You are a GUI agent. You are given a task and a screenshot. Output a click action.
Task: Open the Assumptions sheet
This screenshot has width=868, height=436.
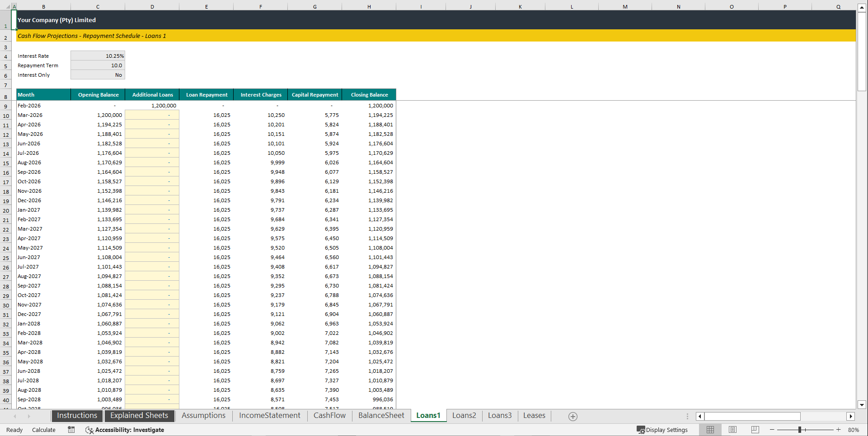[x=203, y=416]
